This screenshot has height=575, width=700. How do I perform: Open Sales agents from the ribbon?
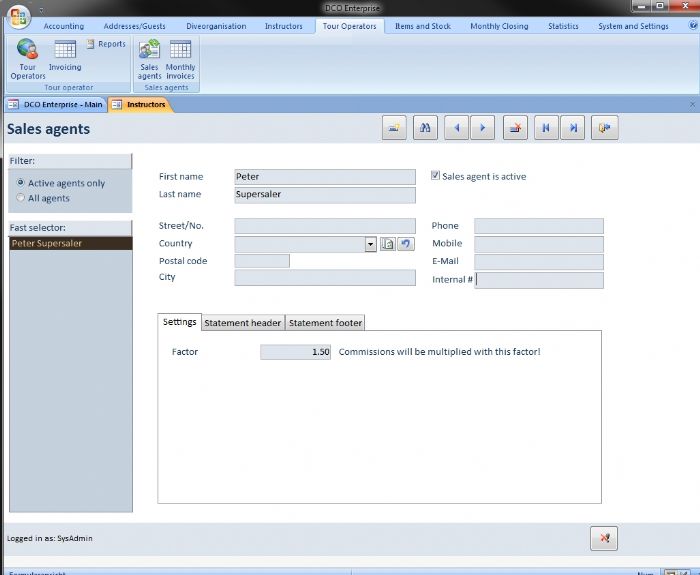tap(150, 59)
